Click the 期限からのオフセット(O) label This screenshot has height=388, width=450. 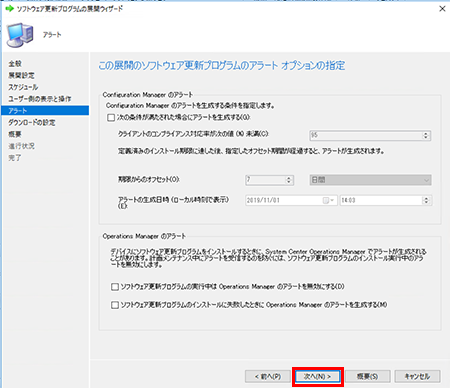[149, 179]
